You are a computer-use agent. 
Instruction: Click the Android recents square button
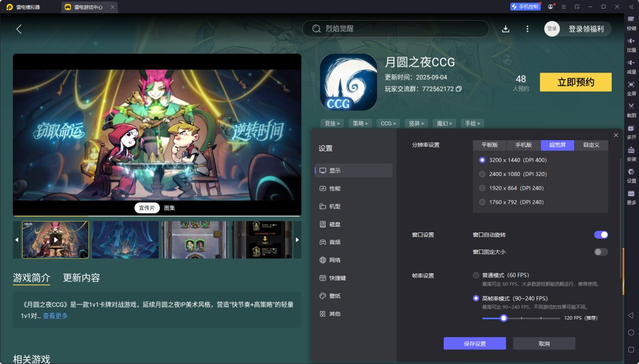pos(631,349)
